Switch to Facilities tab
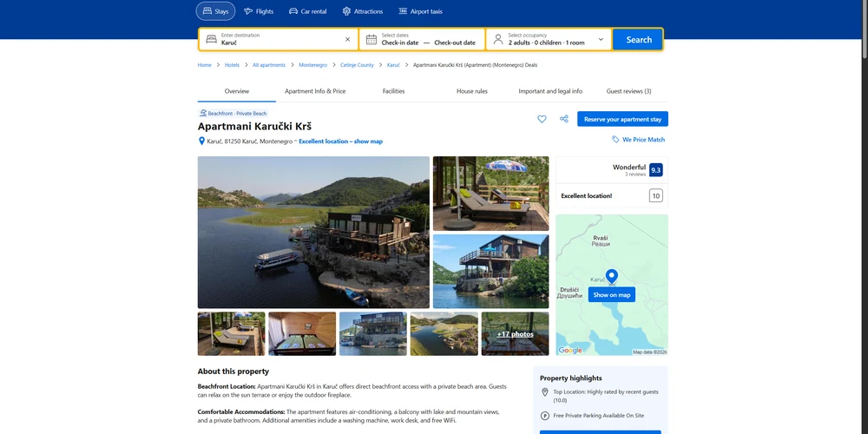 393,91
